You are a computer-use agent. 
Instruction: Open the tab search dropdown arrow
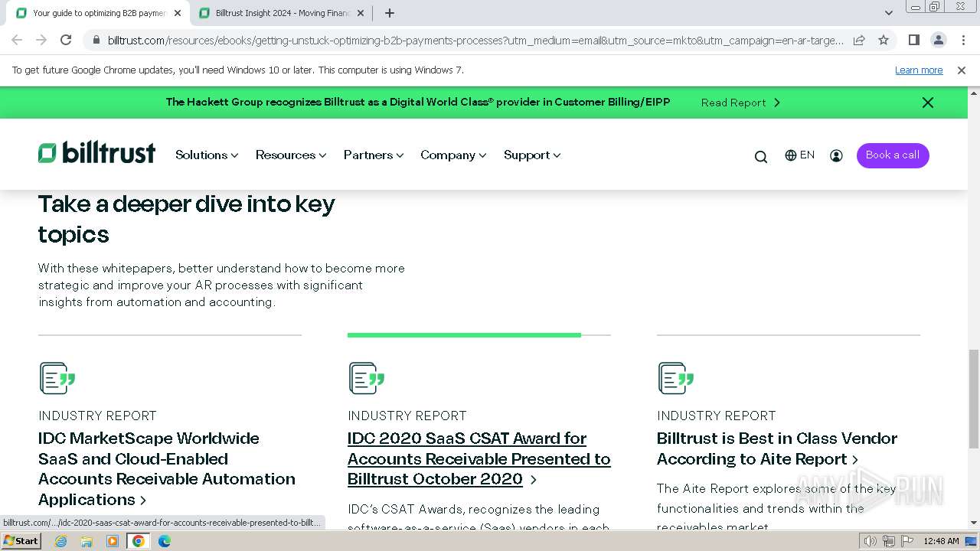[888, 13]
